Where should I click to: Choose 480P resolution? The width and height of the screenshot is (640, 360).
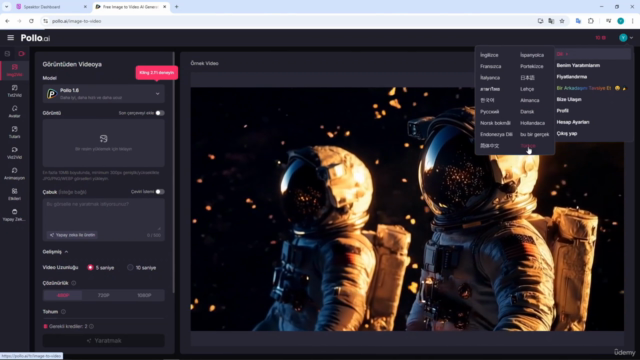(x=63, y=295)
